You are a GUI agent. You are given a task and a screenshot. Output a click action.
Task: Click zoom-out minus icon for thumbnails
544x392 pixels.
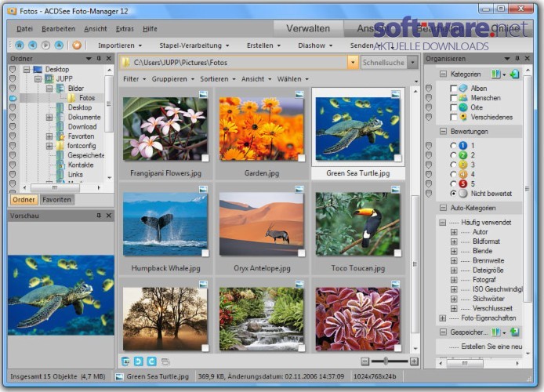tap(365, 361)
